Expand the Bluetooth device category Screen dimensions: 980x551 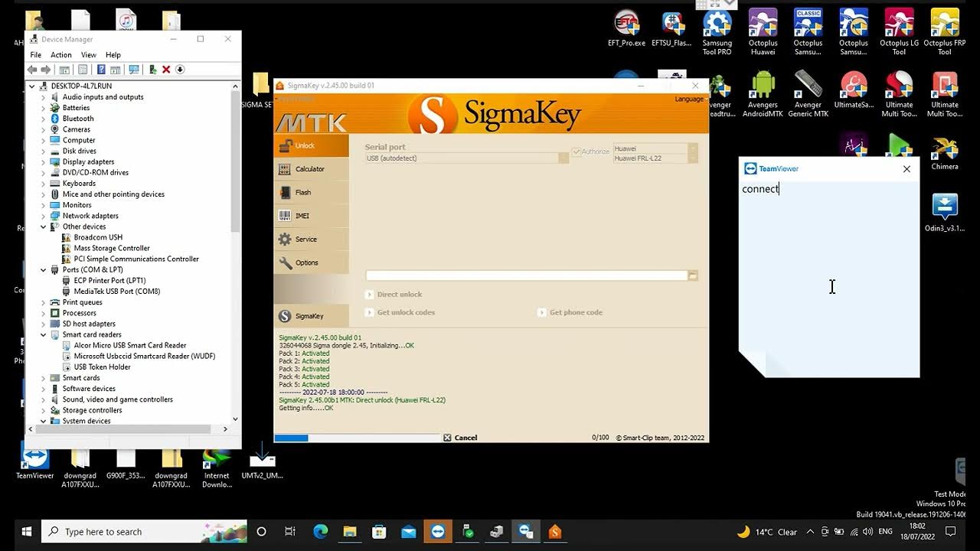(44, 119)
